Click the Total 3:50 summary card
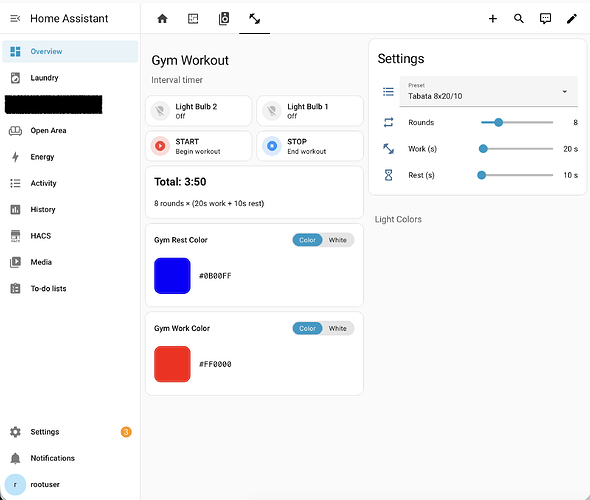 click(x=254, y=192)
